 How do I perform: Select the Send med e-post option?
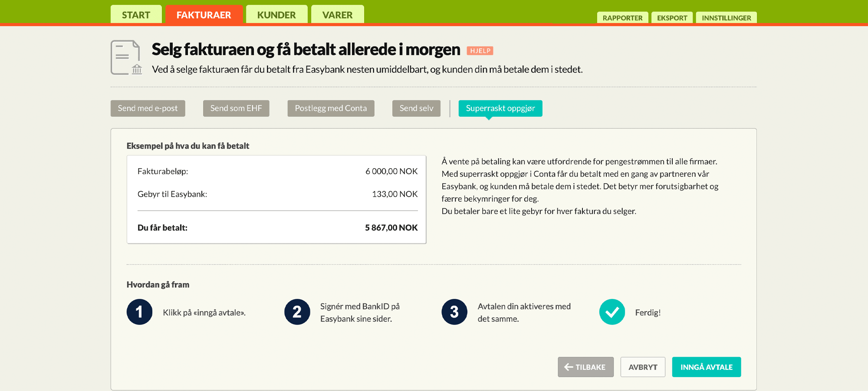(148, 108)
